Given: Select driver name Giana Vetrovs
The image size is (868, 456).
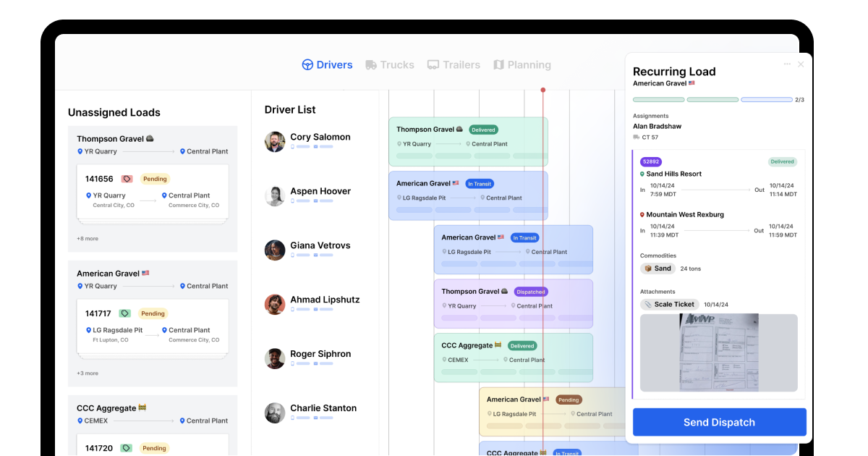Looking at the screenshot, I should [x=320, y=245].
